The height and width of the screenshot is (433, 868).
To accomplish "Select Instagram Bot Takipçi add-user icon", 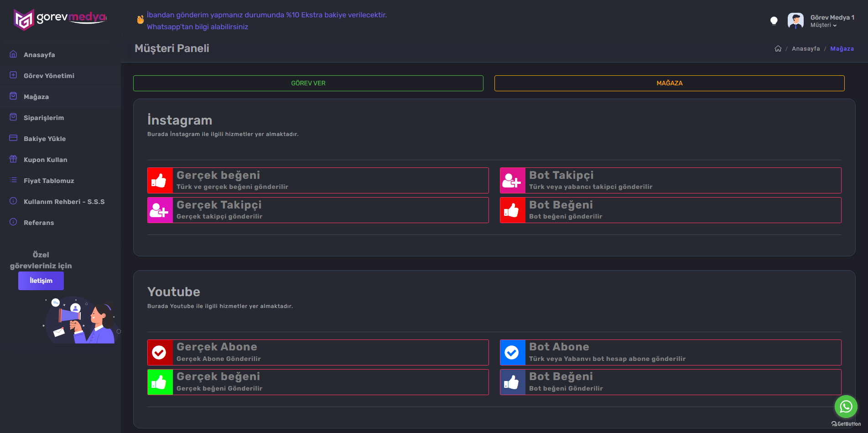I will point(513,181).
